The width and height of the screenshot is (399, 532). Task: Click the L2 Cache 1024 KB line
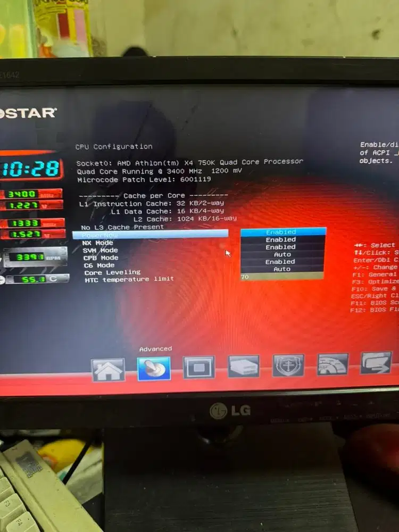click(x=185, y=219)
